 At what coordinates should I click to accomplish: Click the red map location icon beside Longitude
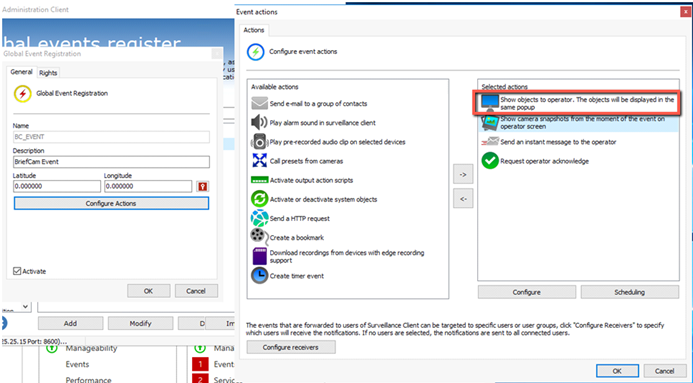tap(202, 186)
